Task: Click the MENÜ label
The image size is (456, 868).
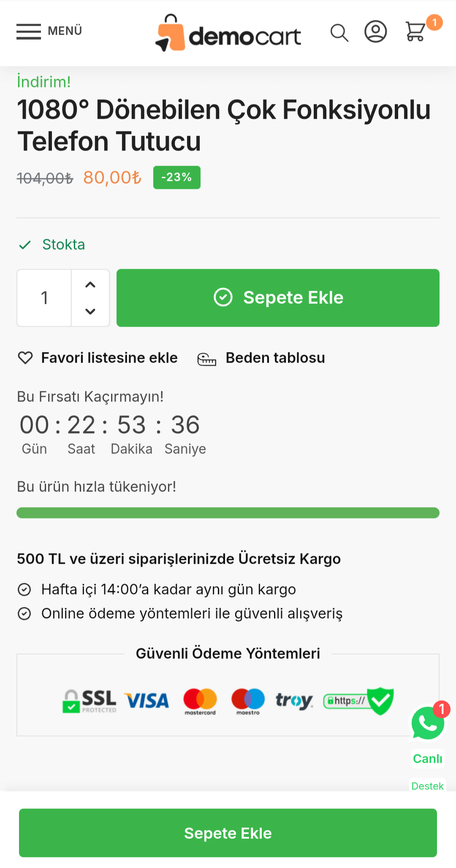Action: [x=65, y=31]
